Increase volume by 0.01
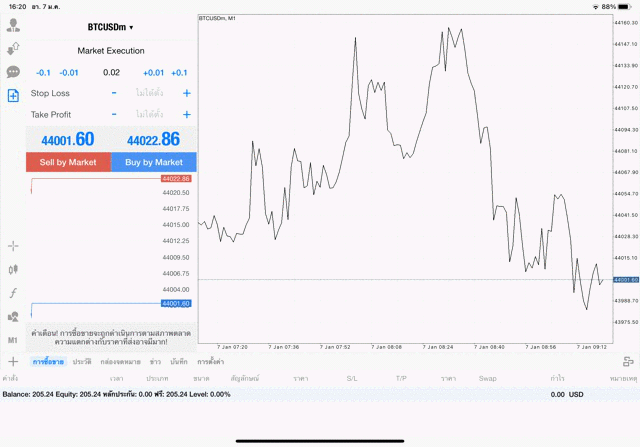The height and width of the screenshot is (447, 640). tap(153, 73)
